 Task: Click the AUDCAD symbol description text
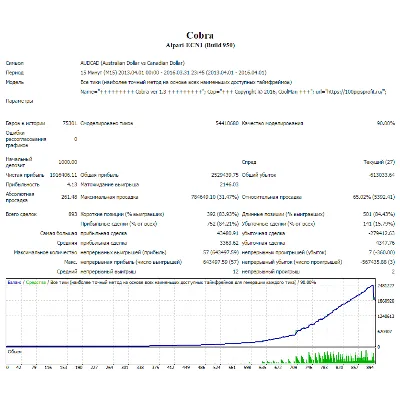[x=132, y=63]
